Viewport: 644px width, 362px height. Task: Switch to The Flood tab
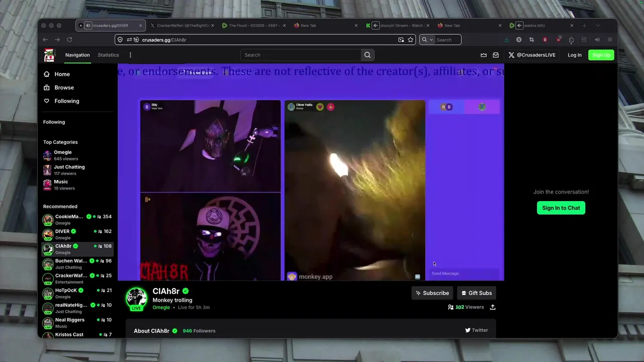254,26
